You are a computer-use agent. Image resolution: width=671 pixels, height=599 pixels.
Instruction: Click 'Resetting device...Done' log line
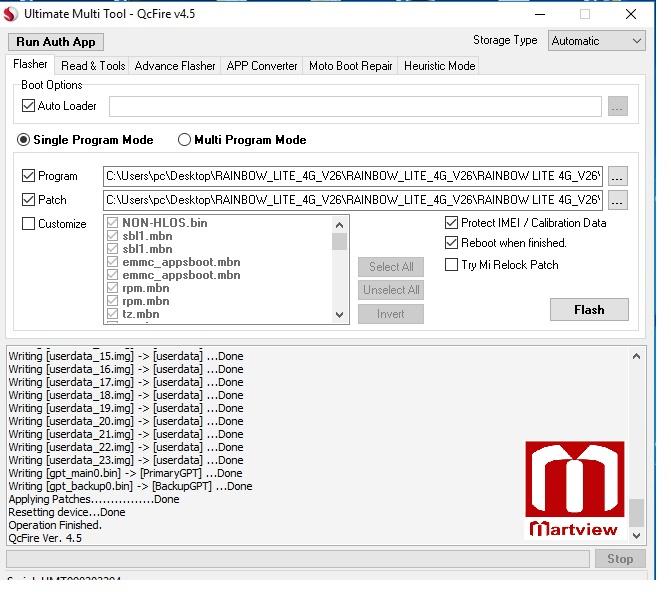[67, 512]
